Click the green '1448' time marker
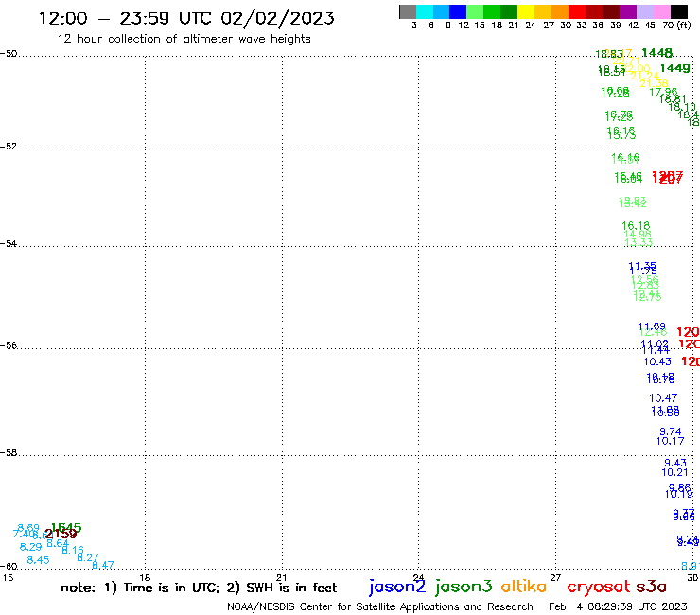The width and height of the screenshot is (700, 615). [x=657, y=53]
